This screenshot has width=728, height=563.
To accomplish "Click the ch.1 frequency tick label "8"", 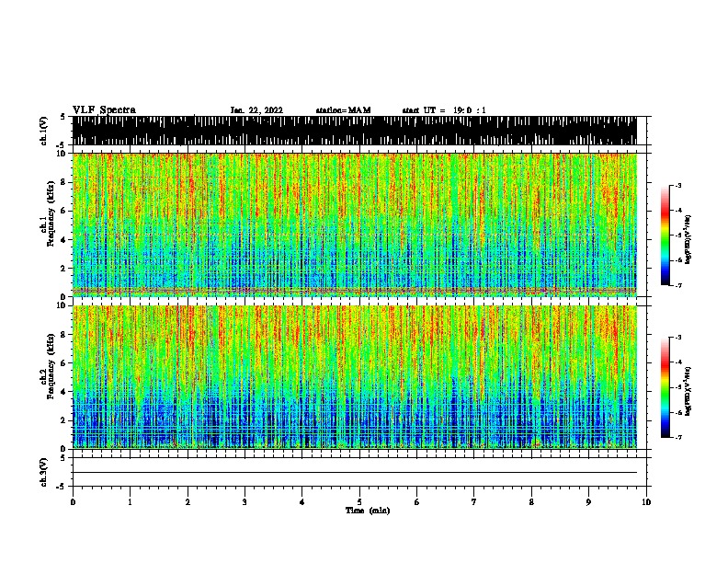I will pyautogui.click(x=63, y=182).
